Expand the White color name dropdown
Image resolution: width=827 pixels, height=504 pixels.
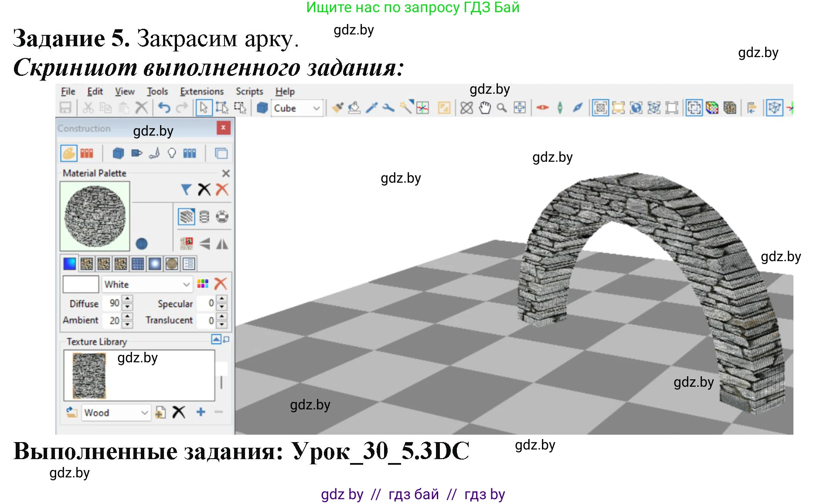186,285
